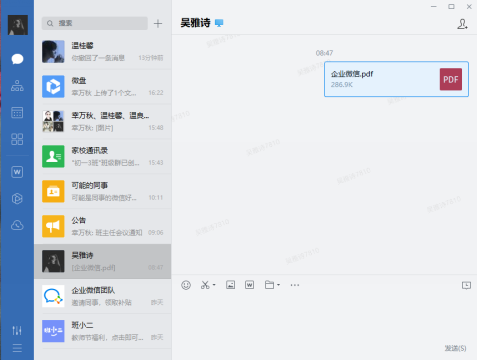Open the settings sliders icon in sidebar
478x361 pixels.
coord(17,330)
